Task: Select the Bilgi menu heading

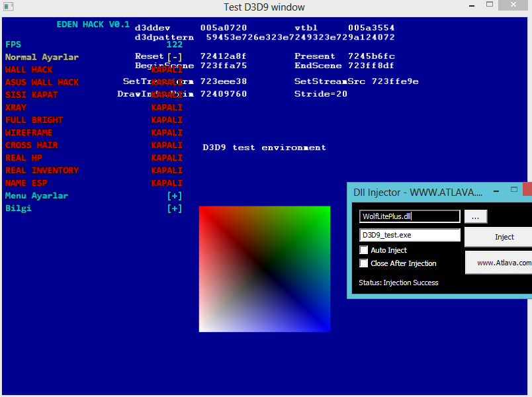Action: point(19,208)
